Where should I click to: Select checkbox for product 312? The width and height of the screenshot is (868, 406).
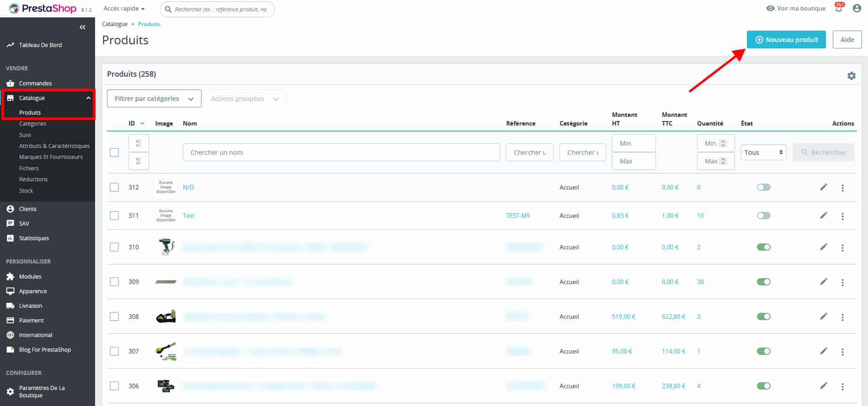click(114, 187)
